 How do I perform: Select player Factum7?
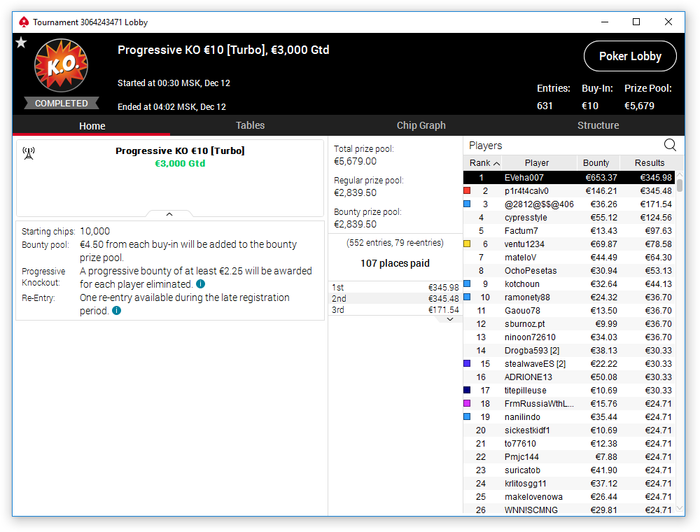[569, 231]
